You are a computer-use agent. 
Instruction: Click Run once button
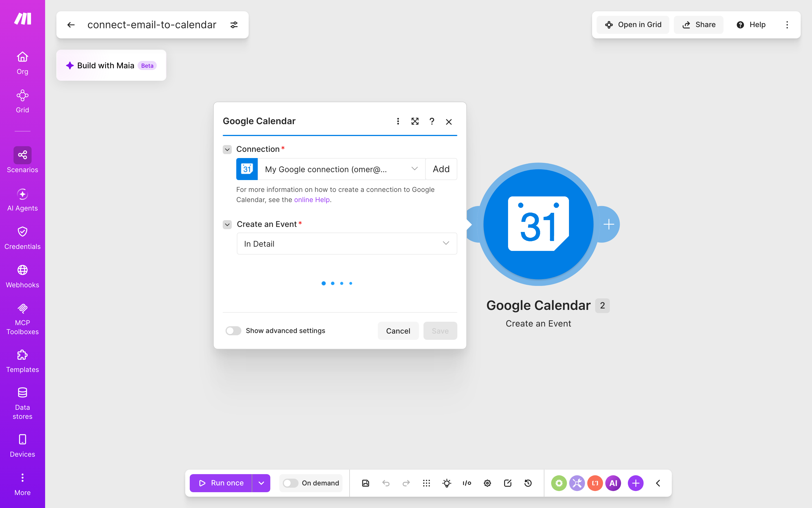(x=221, y=483)
